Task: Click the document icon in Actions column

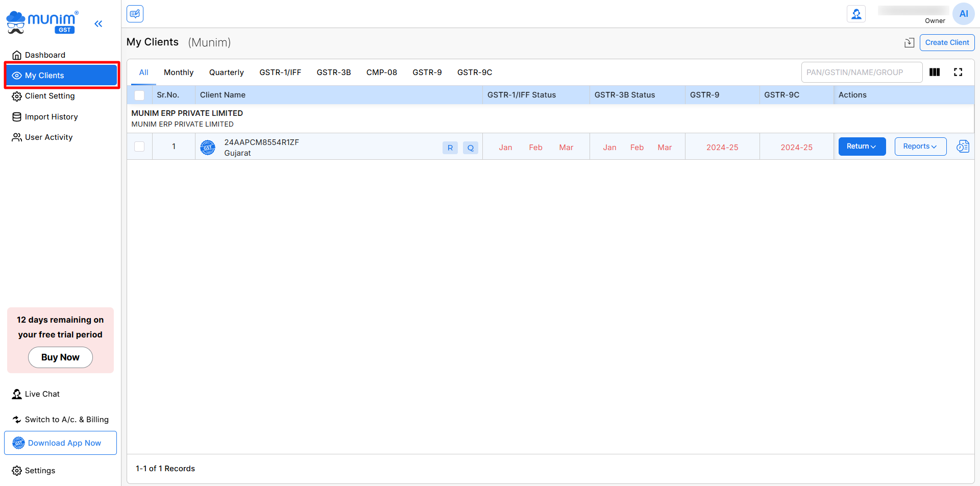Action: click(x=963, y=147)
